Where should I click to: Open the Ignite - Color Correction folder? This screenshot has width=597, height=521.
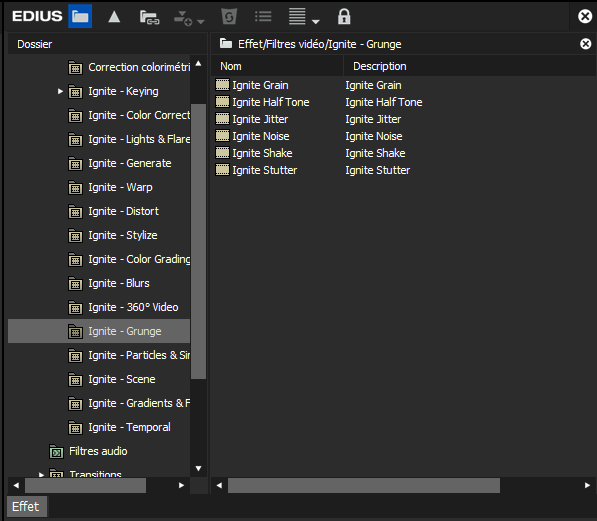click(x=139, y=115)
